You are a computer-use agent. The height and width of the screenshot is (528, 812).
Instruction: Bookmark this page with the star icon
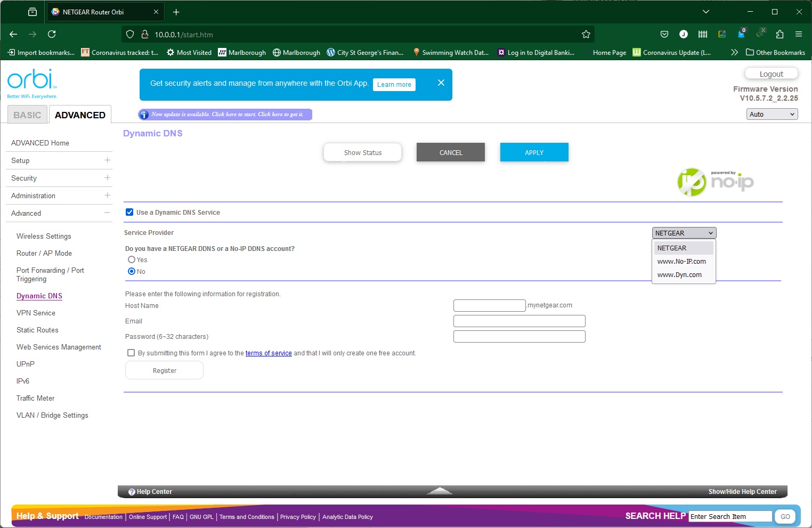pos(586,34)
